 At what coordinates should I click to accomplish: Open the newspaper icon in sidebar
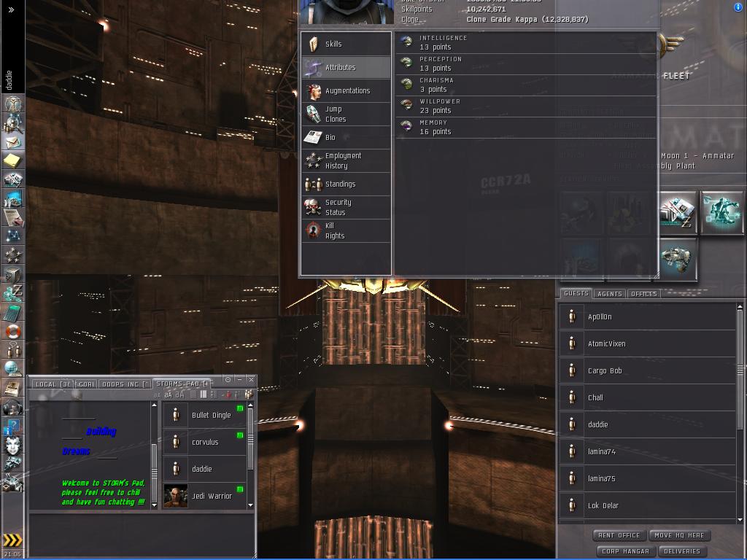[13, 388]
